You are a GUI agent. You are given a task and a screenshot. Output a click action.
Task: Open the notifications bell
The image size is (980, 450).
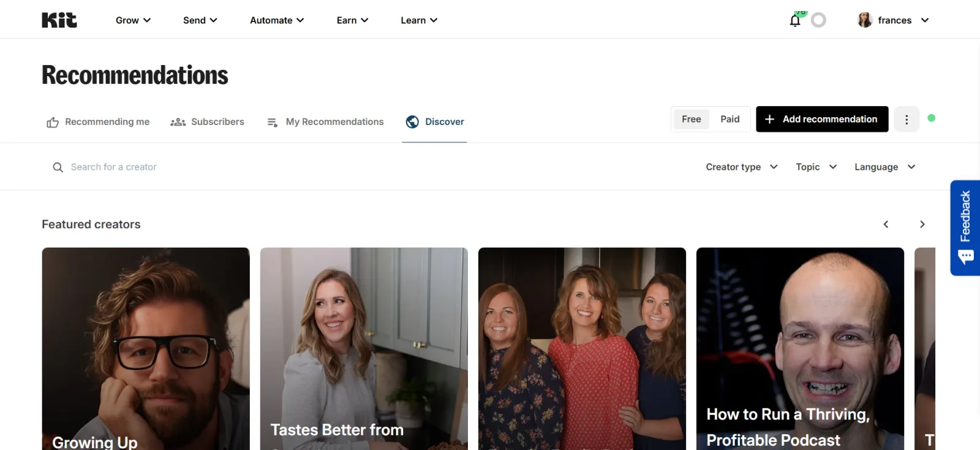click(794, 20)
